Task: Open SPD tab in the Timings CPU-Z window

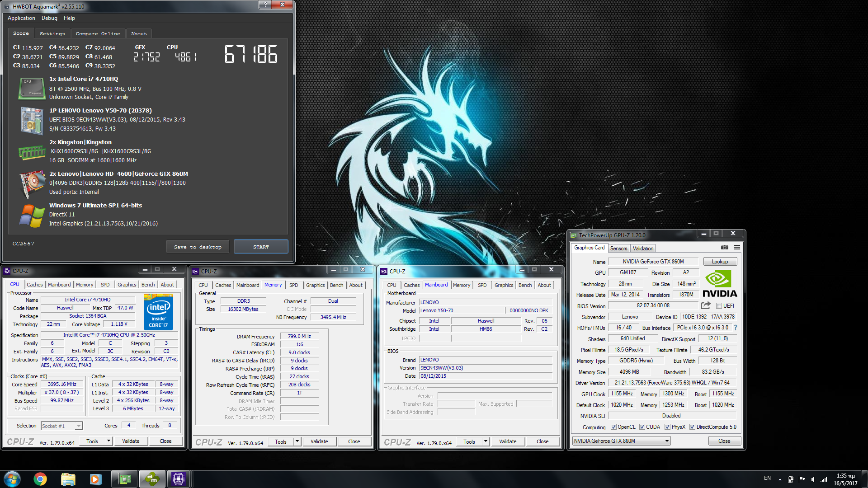Action: (x=294, y=285)
